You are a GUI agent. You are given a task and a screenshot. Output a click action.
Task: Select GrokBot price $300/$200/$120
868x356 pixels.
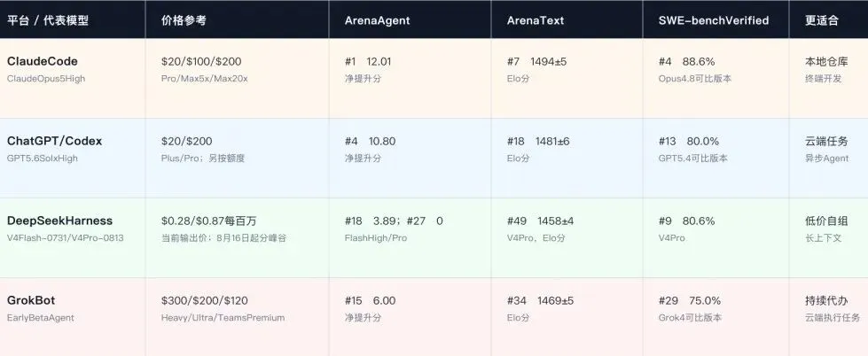coord(205,301)
